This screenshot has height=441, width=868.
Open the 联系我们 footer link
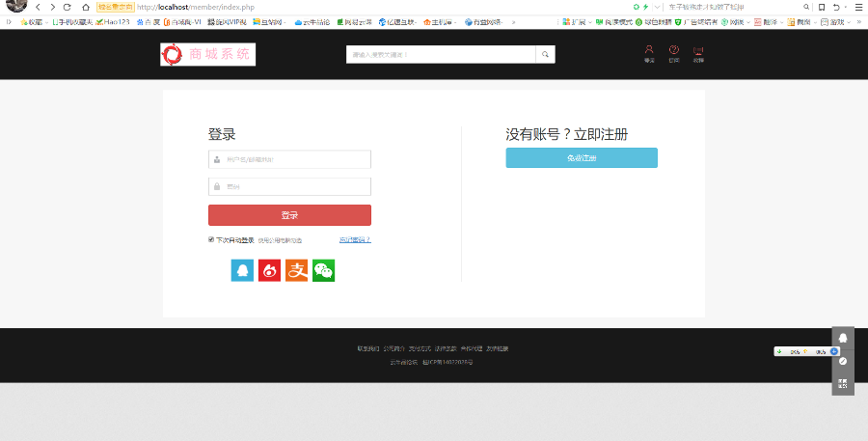point(368,348)
